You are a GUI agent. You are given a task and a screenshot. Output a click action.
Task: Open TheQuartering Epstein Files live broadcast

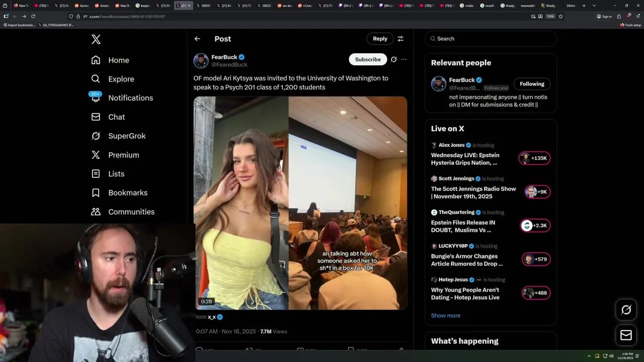[463, 226]
